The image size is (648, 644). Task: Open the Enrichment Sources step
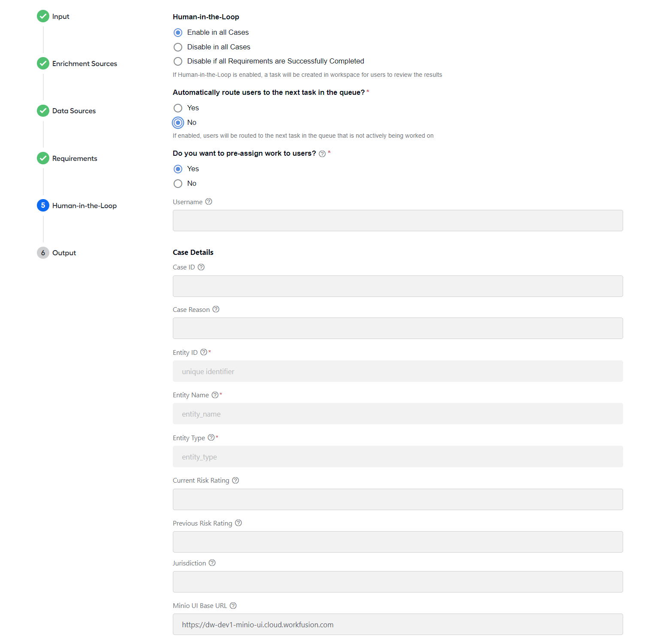(77, 63)
